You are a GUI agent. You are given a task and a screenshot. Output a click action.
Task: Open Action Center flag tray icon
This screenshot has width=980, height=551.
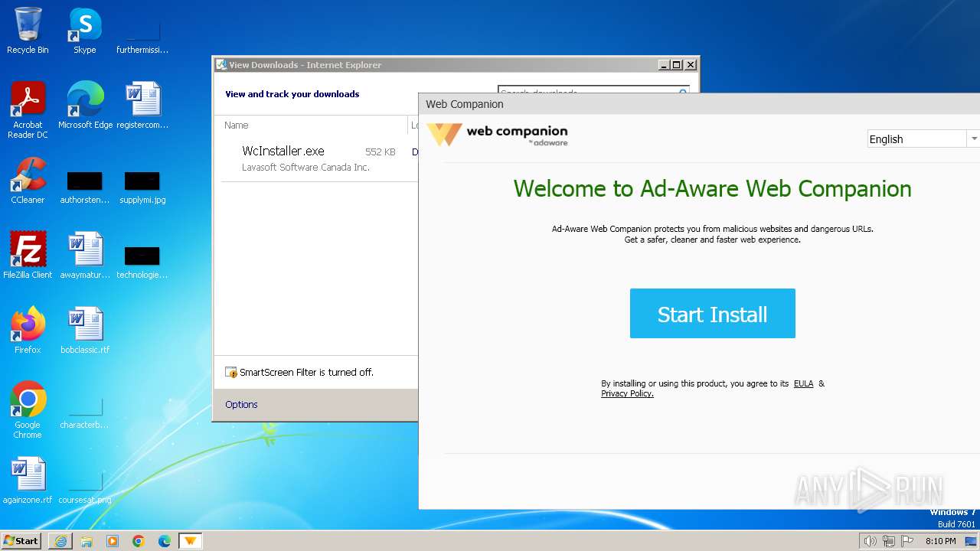(908, 541)
